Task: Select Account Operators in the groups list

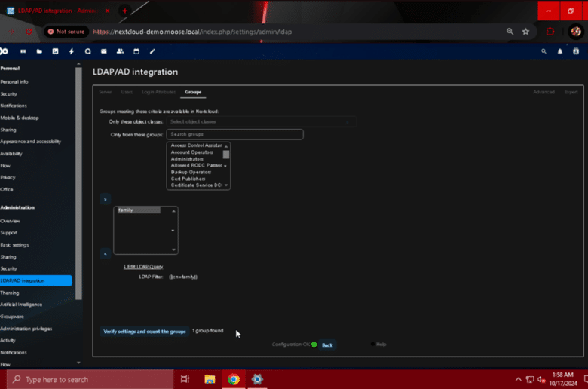Action: (x=192, y=152)
